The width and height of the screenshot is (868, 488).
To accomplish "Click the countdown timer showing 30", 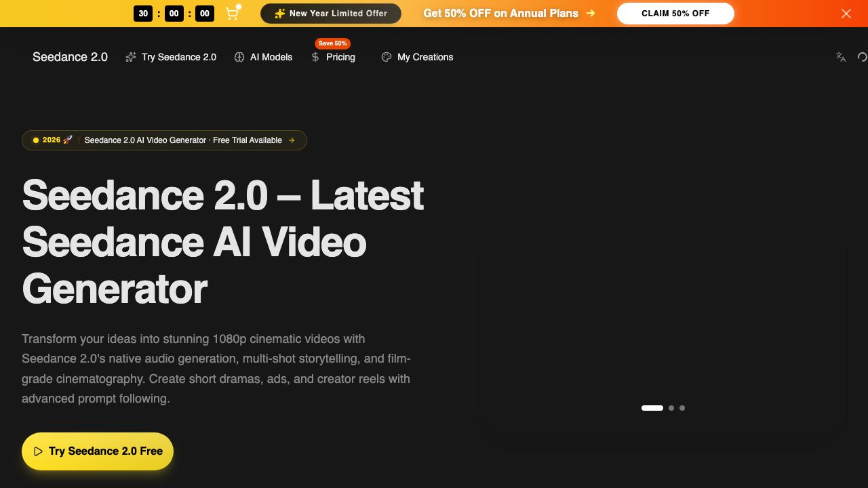I will 143,14.
